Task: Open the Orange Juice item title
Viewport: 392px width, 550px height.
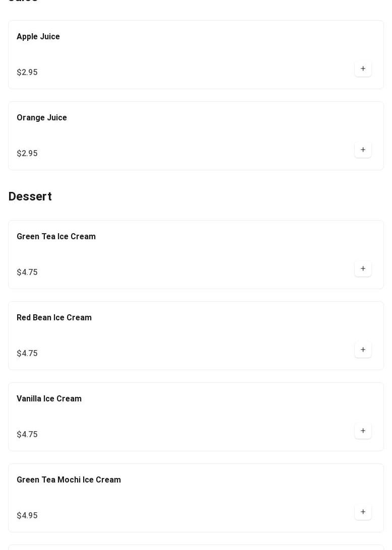Action: 42,117
